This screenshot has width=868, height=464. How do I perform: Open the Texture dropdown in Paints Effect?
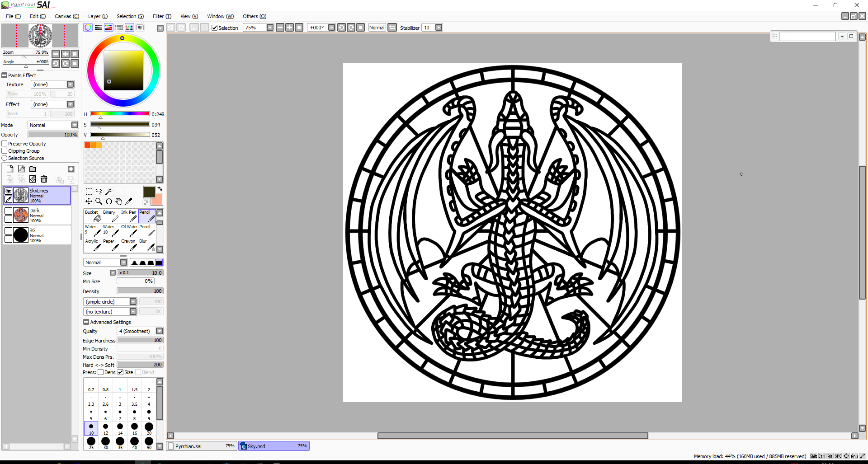point(70,84)
